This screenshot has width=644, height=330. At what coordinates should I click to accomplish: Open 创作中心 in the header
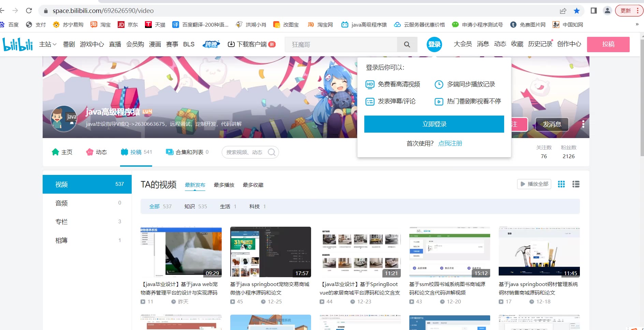[569, 44]
